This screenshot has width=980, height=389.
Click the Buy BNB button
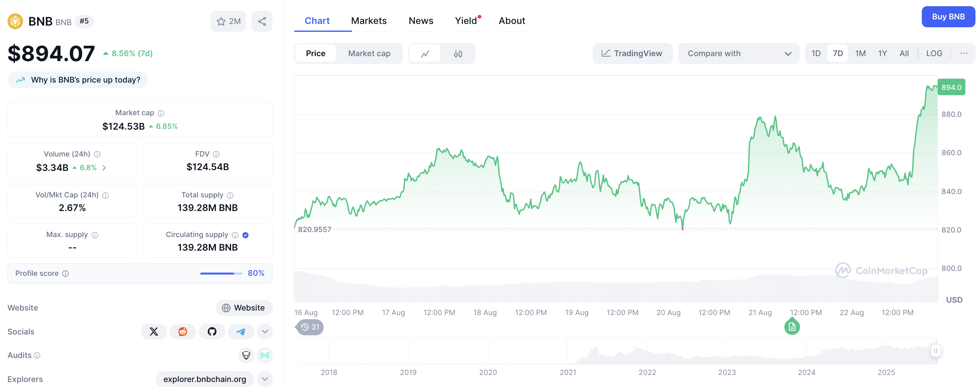948,17
